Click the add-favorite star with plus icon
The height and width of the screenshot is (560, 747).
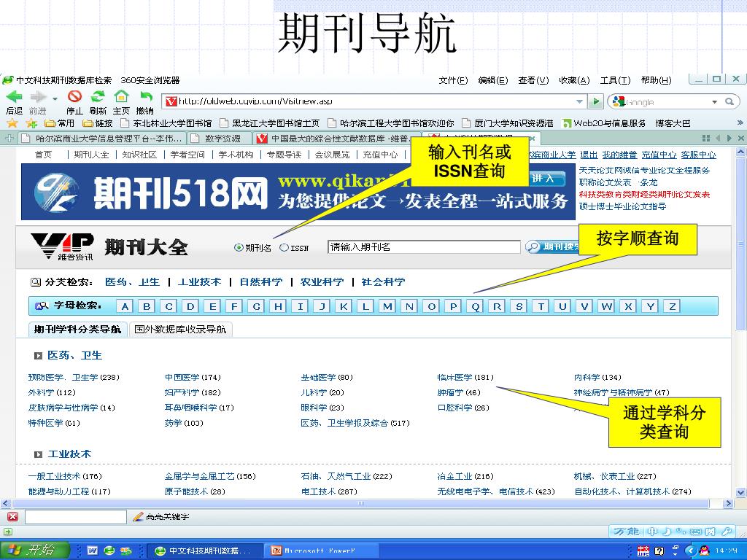(x=31, y=123)
